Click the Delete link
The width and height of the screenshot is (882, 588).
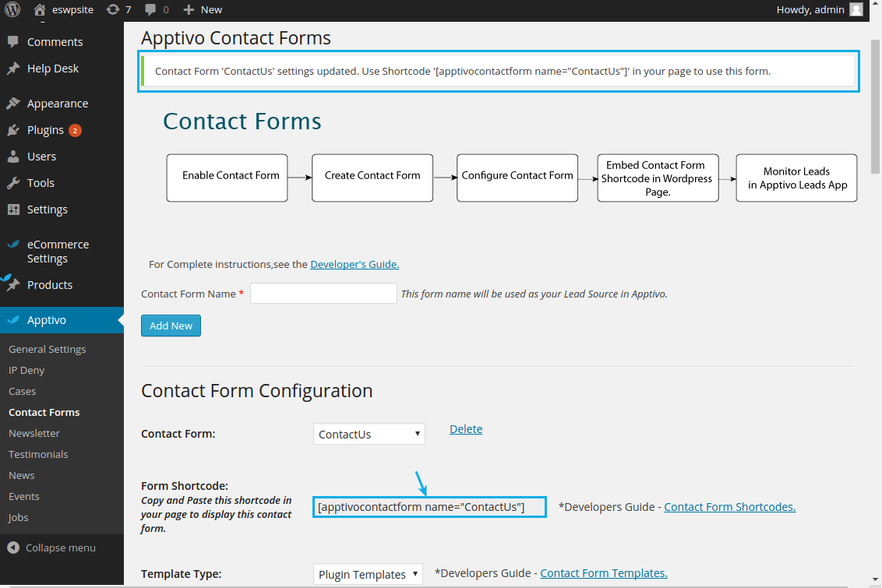[x=466, y=429]
